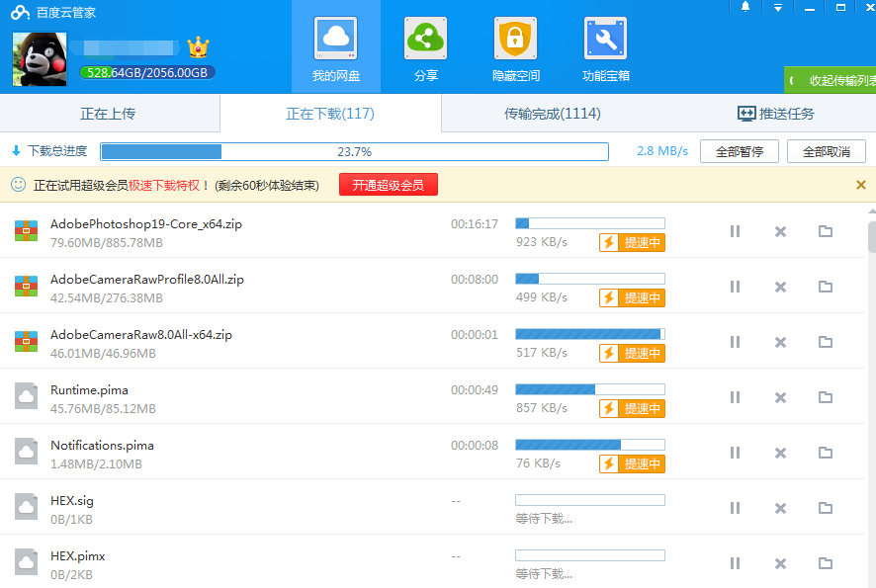876x588 pixels.
Task: Click the 分享 share icon
Action: (x=425, y=40)
